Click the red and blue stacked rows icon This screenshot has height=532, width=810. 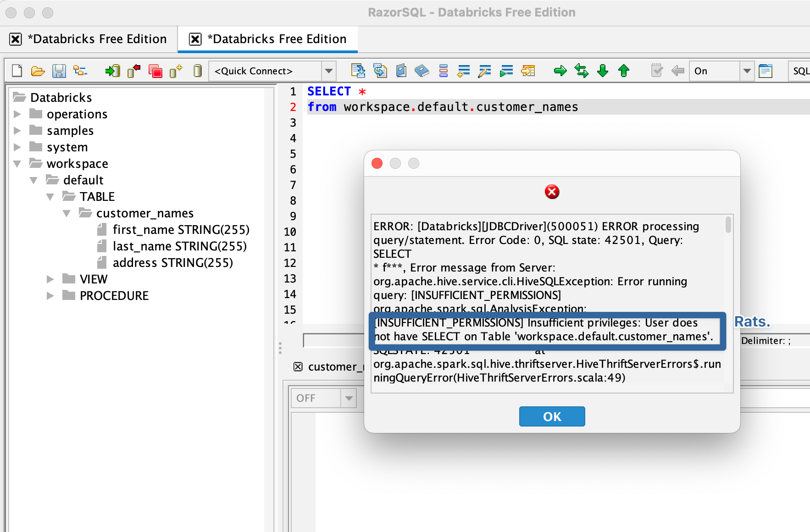click(443, 71)
